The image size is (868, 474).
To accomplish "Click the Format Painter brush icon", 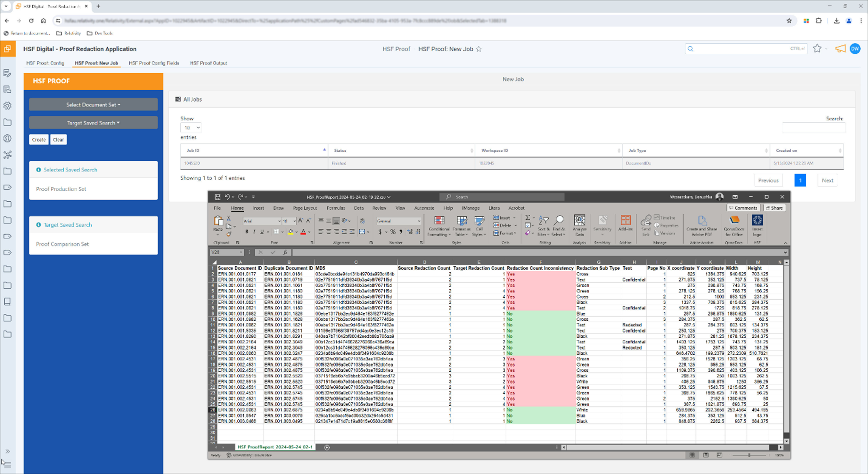I will [229, 234].
